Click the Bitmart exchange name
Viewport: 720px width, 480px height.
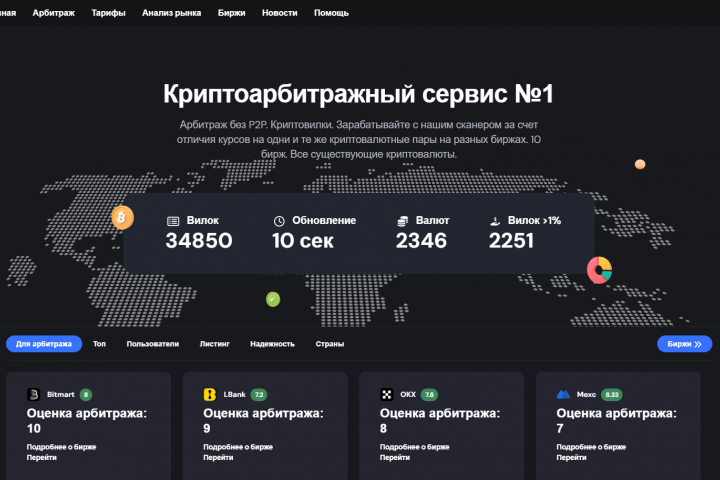[x=61, y=395]
